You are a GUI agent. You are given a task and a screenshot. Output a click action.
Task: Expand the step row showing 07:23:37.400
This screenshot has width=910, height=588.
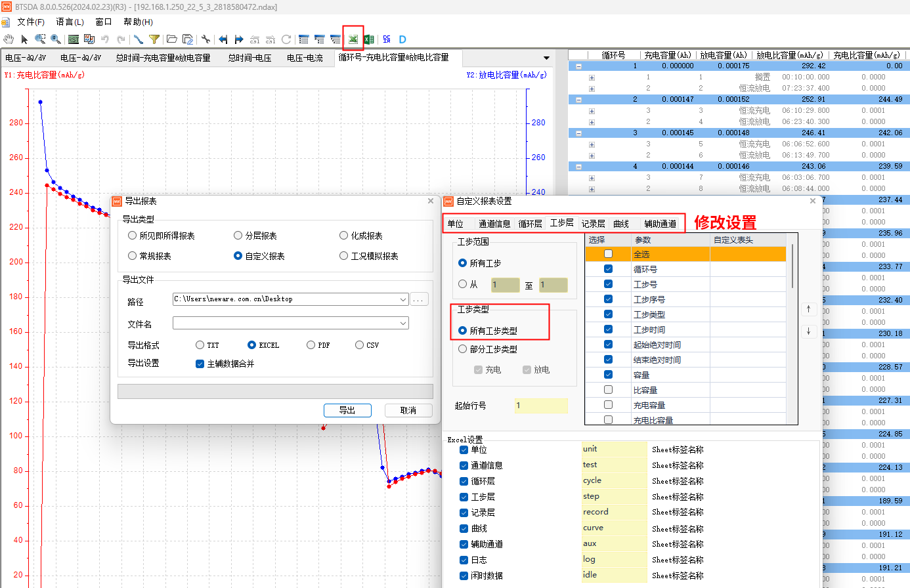(x=592, y=89)
